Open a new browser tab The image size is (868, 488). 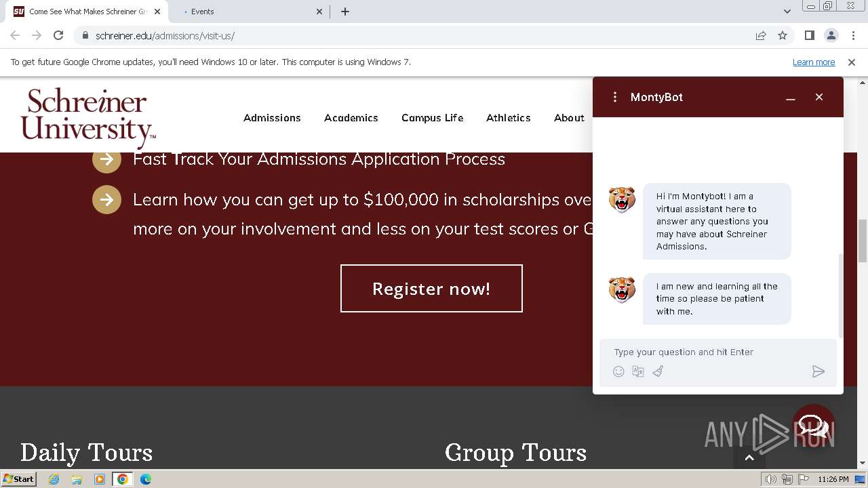pyautogui.click(x=345, y=12)
